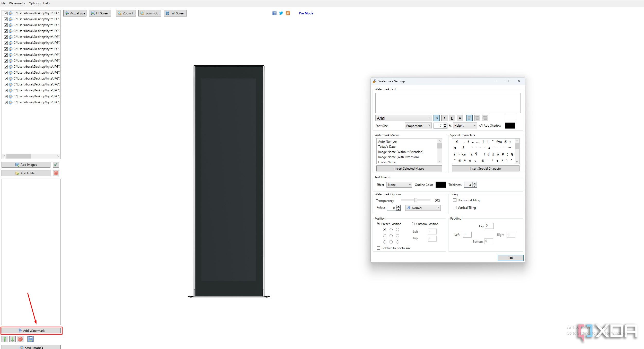The image size is (644, 349).
Task: Increase the Rotate angle spinner
Action: [x=399, y=206]
